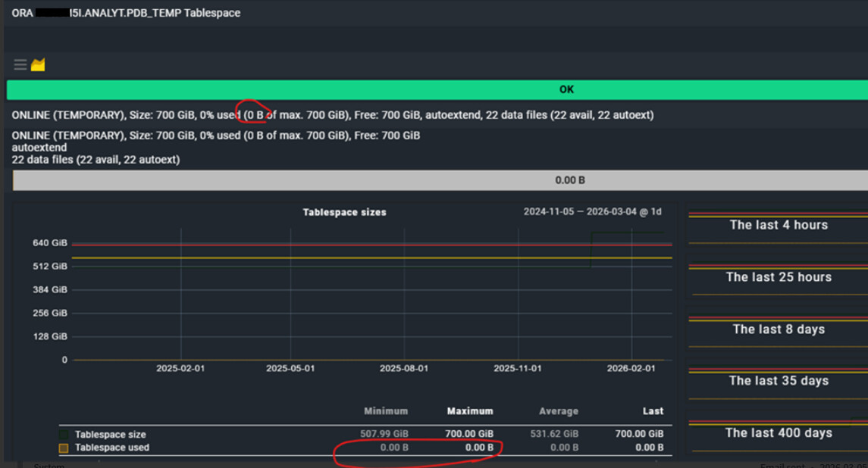Click the Tablespace used orange swatch
868x468 pixels.
pyautogui.click(x=64, y=448)
